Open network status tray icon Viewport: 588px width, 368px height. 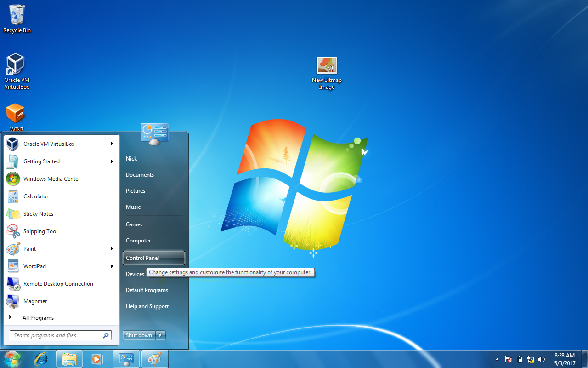coord(531,359)
